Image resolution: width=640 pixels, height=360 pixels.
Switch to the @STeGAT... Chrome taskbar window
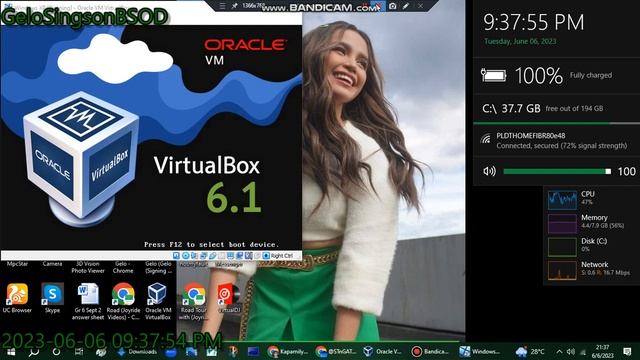pos(336,351)
